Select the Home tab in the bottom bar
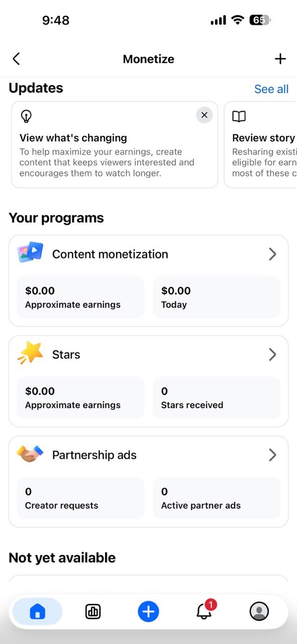The image size is (297, 644). click(x=38, y=611)
